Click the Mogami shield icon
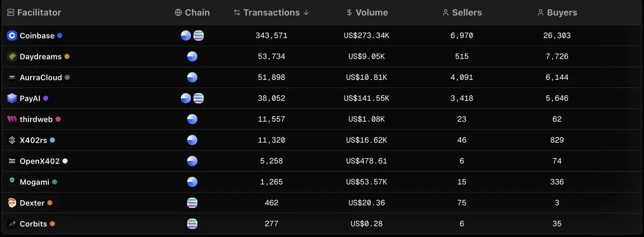This screenshot has height=237, width=644. pyautogui.click(x=12, y=182)
